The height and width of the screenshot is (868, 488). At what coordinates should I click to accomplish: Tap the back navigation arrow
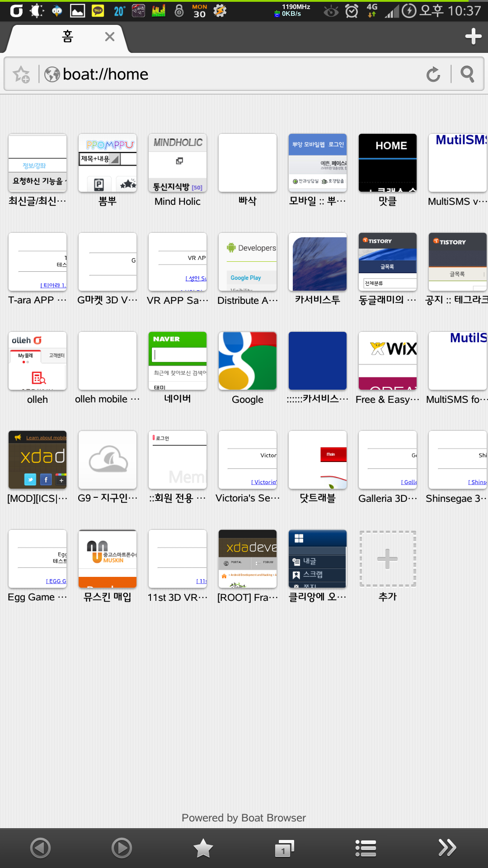[40, 848]
